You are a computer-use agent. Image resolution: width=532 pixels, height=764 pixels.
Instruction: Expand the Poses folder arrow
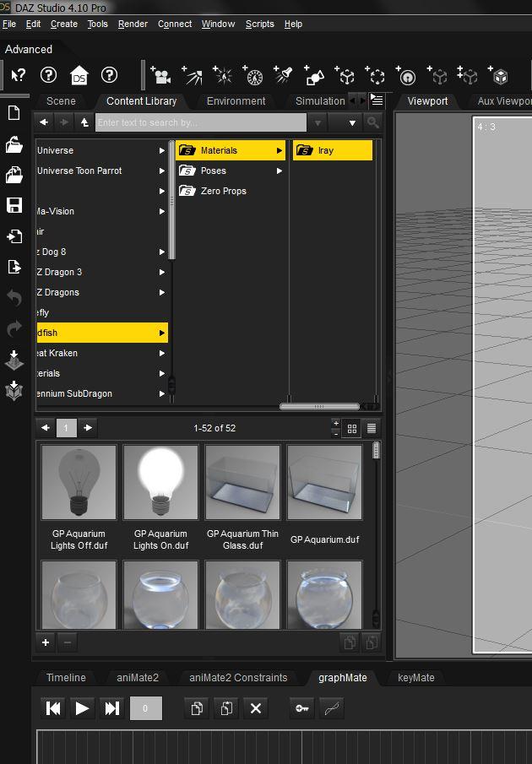click(x=280, y=171)
